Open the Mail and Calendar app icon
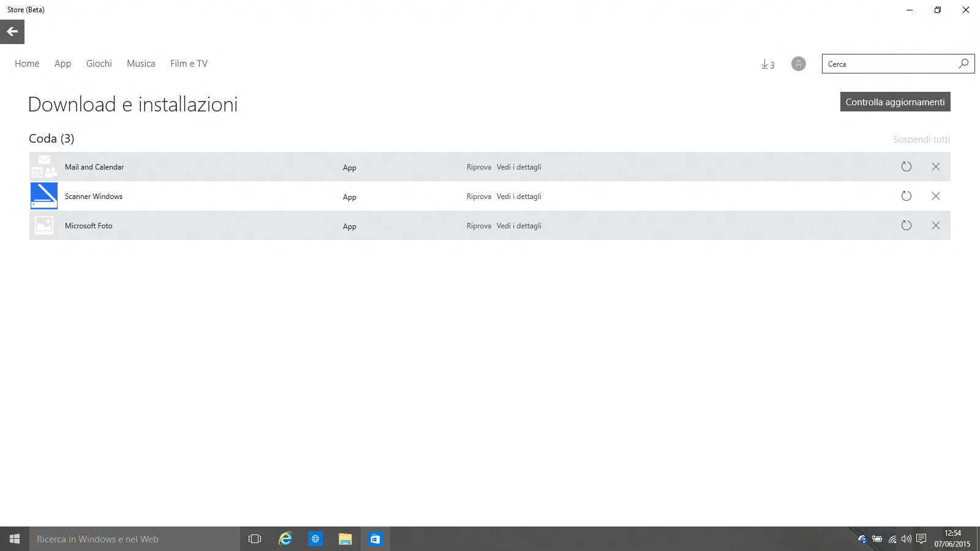This screenshot has height=551, width=980. point(44,167)
